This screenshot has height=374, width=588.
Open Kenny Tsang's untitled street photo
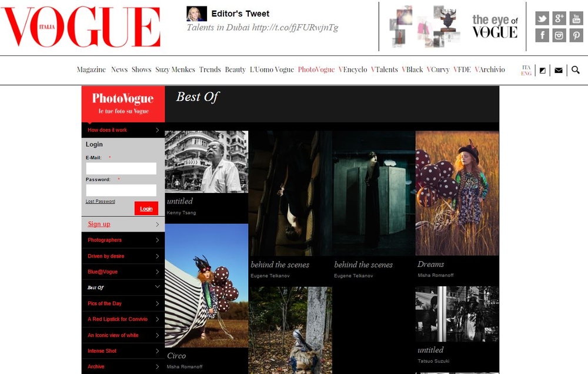coord(206,162)
